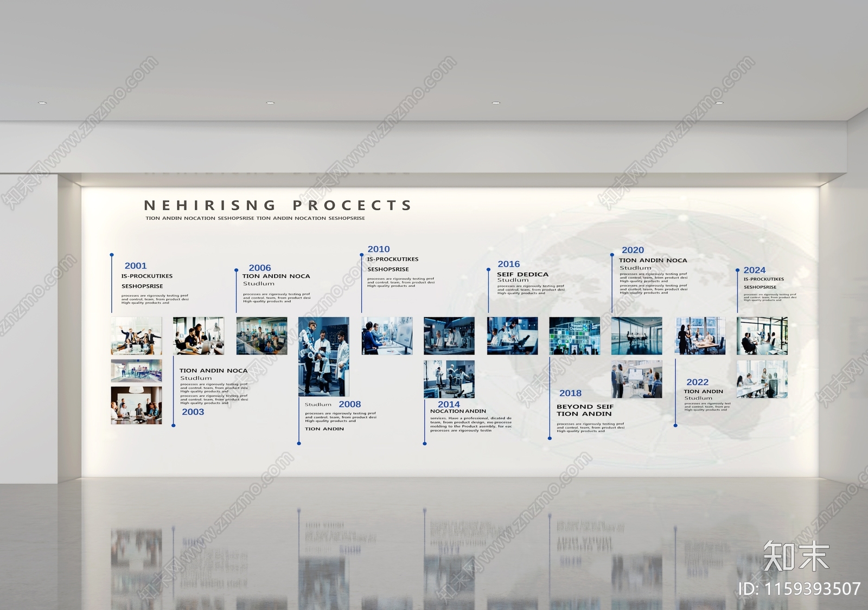The image size is (868, 610).
Task: Select the NOCATION ANDIN heading under 2014
Action: [458, 412]
